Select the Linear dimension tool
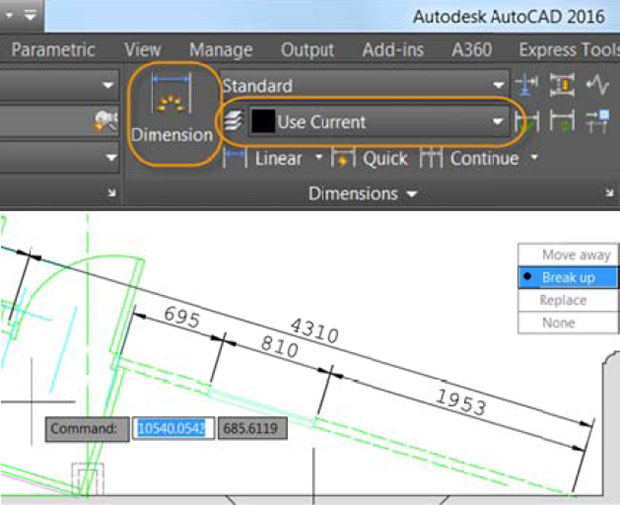Screen dimensions: 620x505 tap(262, 159)
